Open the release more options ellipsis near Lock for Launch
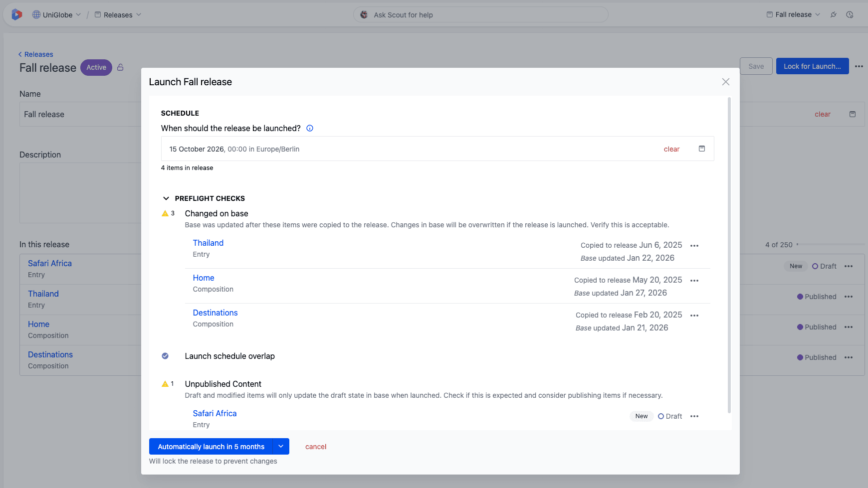Screen dimensions: 868x488 (x=859, y=66)
